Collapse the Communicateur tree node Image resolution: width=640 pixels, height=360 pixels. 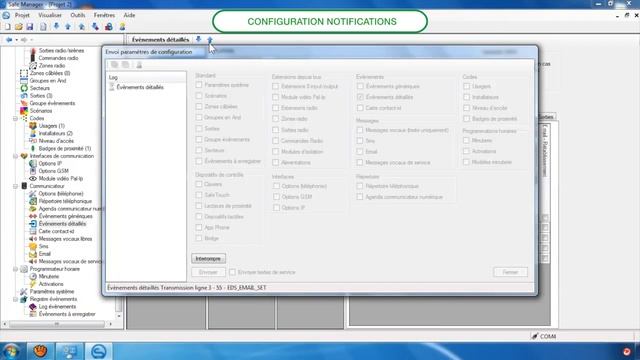16,186
